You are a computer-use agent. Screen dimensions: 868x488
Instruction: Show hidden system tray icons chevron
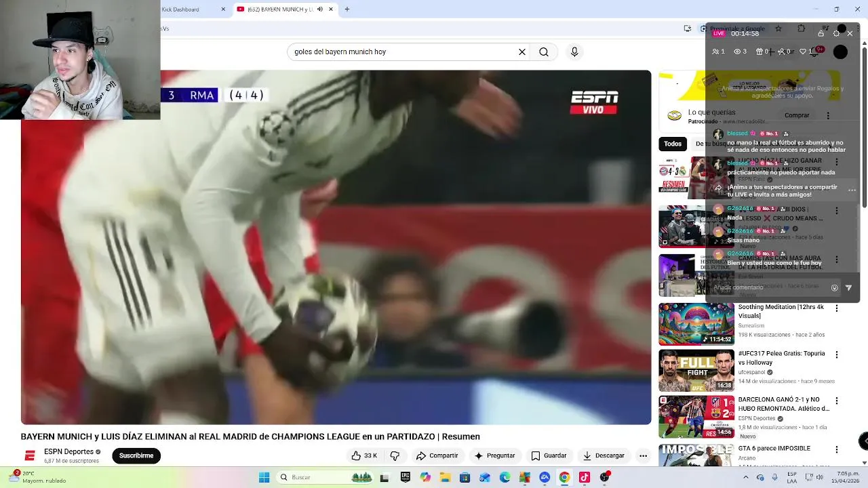(746, 477)
